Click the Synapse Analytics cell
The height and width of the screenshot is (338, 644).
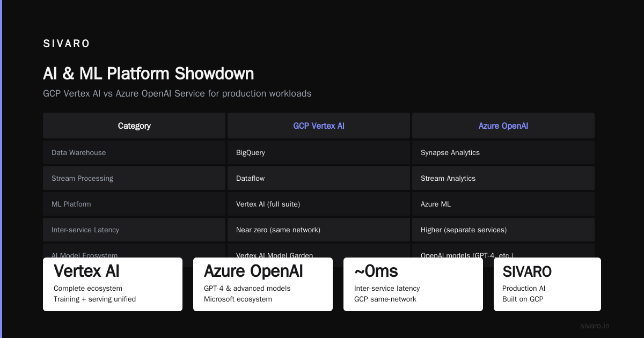(x=503, y=152)
